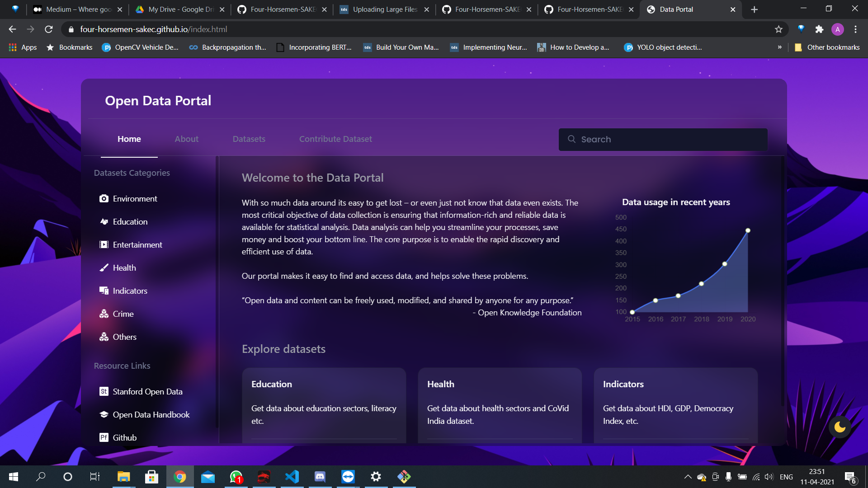Click the 2020 data point on chart
Screen dimensions: 868x488
748,230
